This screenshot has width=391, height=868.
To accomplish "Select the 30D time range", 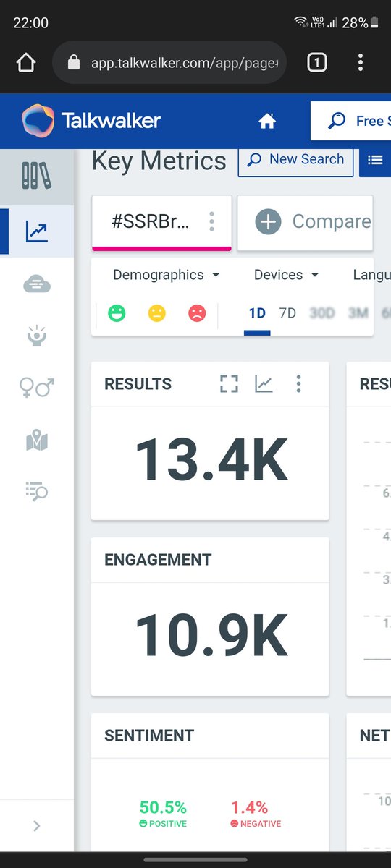I will coord(322,313).
